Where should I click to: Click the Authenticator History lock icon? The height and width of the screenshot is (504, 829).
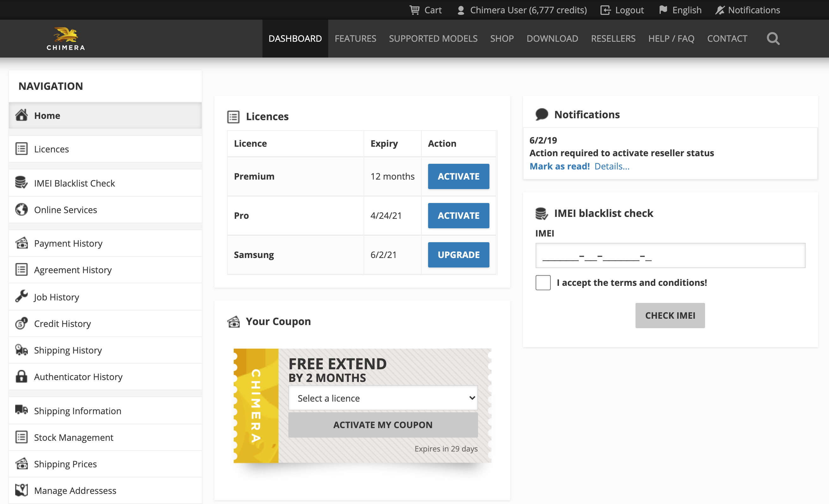21,377
